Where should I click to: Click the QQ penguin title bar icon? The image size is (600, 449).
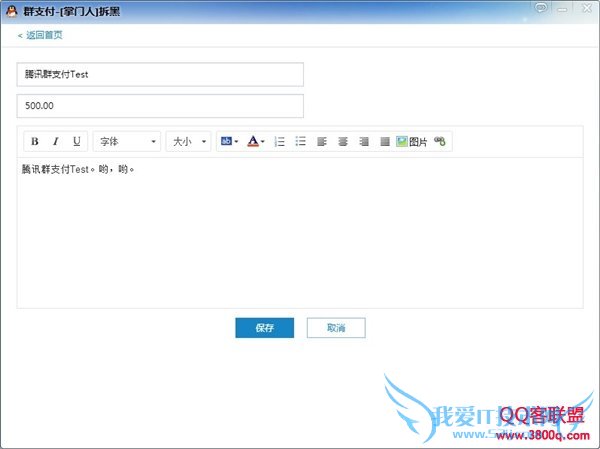coord(12,11)
